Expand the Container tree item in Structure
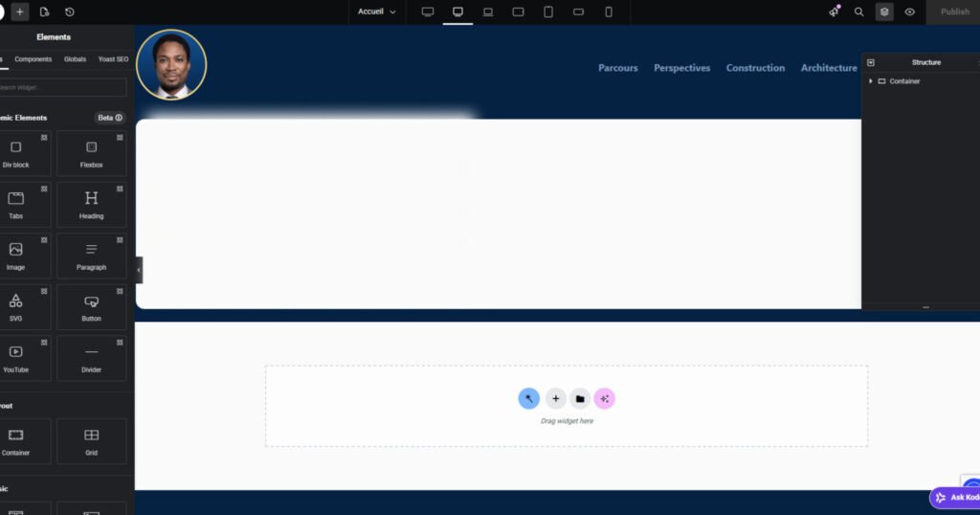Viewport: 980px width, 515px height. (871, 81)
